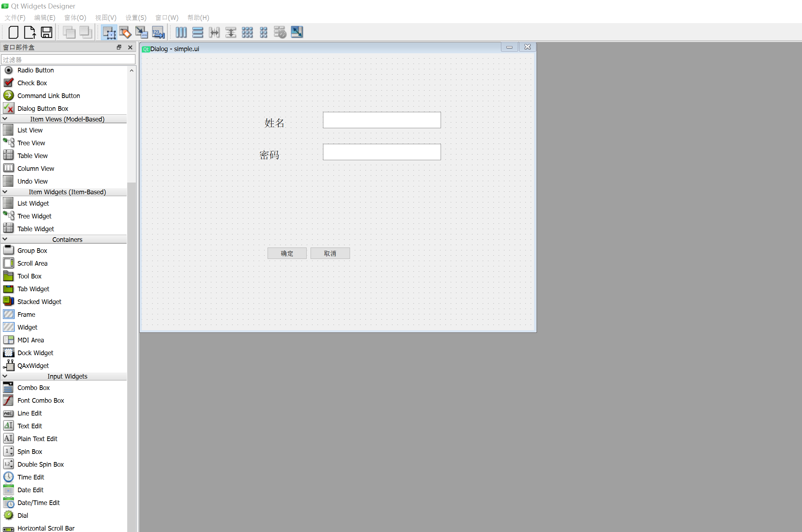Toggle Edit Widgets mode button

point(109,32)
